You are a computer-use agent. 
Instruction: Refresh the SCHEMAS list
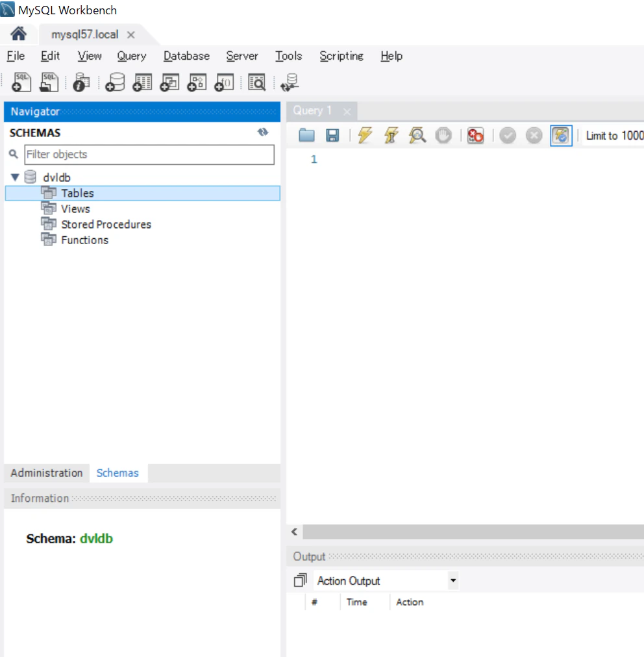[263, 132]
